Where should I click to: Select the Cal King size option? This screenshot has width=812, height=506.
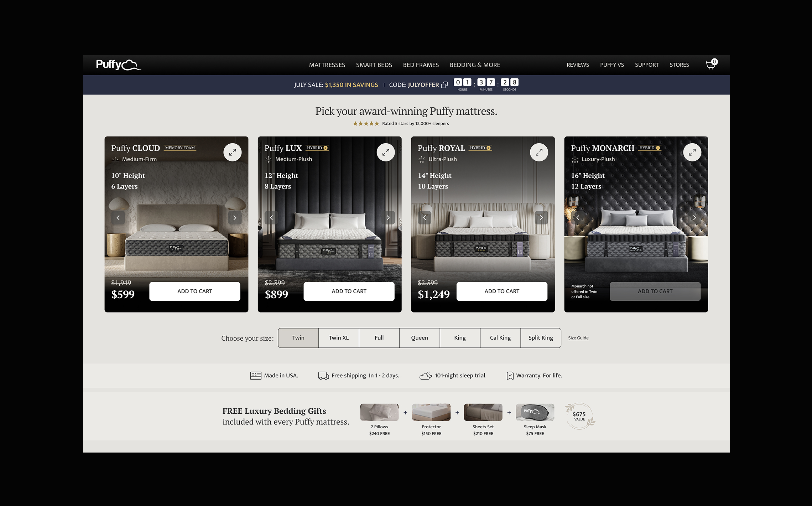coord(500,338)
